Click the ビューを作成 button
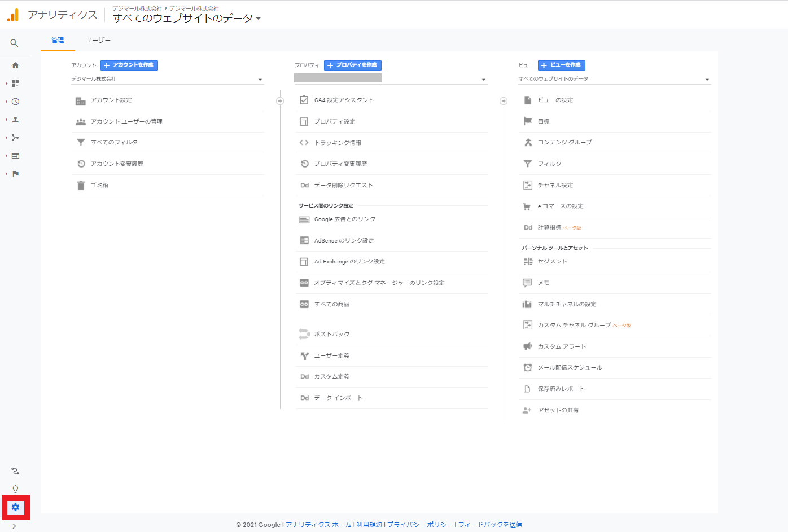 (562, 65)
